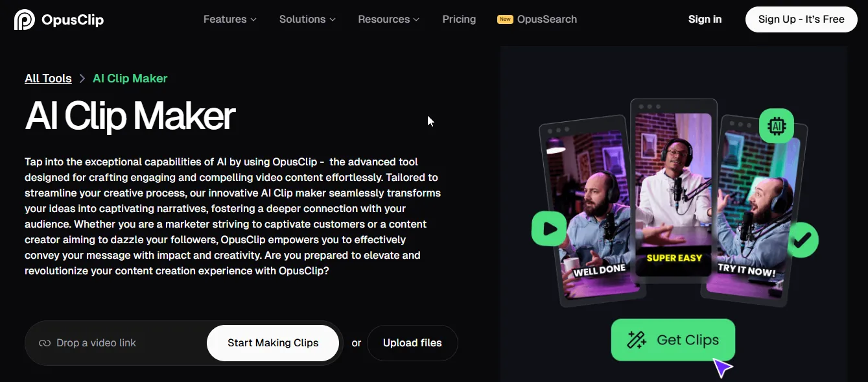
Task: Click the link icon in video field
Action: click(x=44, y=343)
